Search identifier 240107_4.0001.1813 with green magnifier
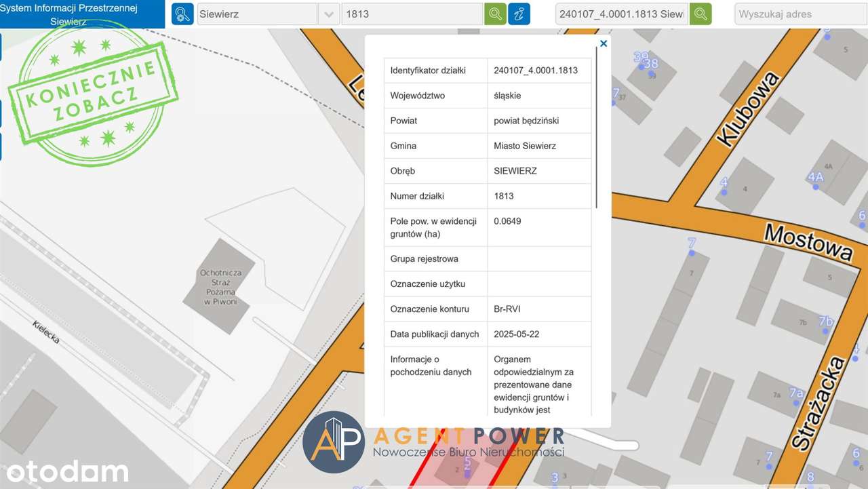 701,13
